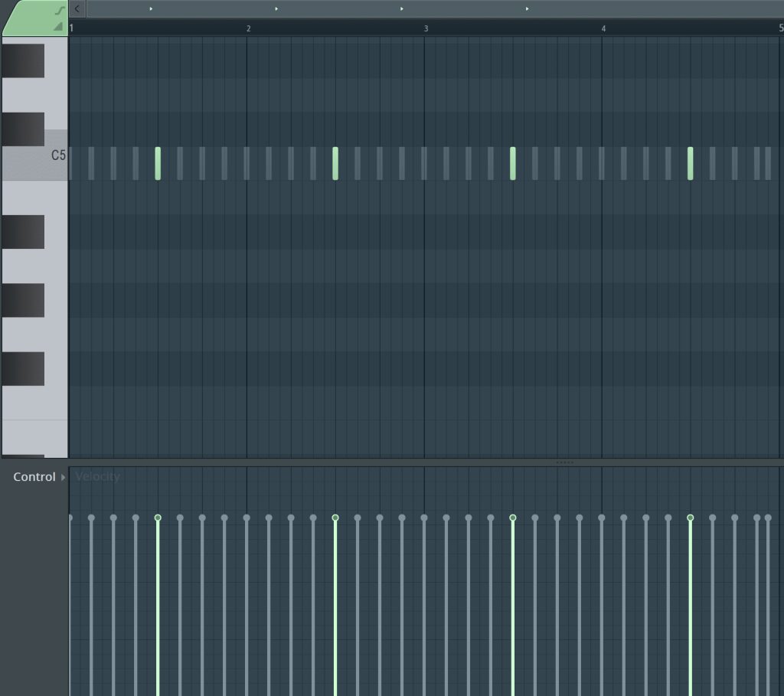Expand the Control lane chevron
The width and height of the screenshot is (784, 696).
(62, 477)
